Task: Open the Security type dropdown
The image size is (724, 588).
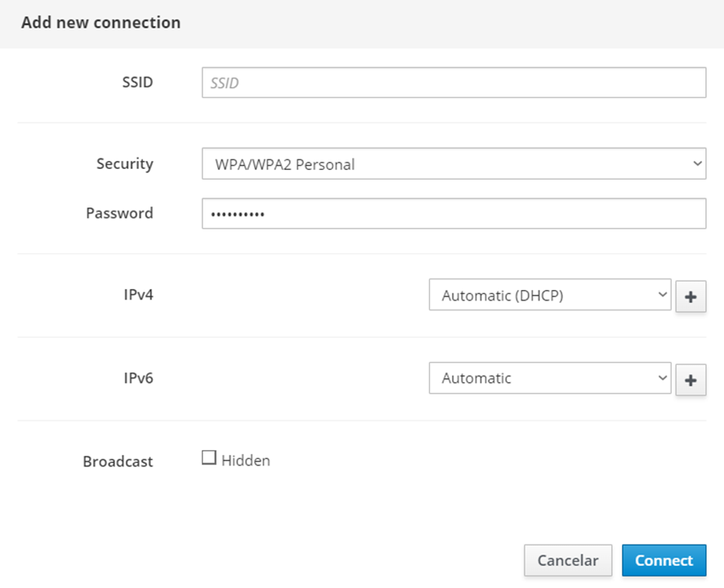Action: [x=454, y=164]
